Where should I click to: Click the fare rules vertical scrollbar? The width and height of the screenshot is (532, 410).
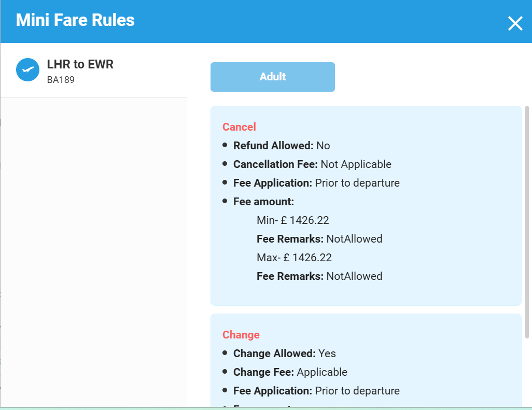tap(527, 222)
